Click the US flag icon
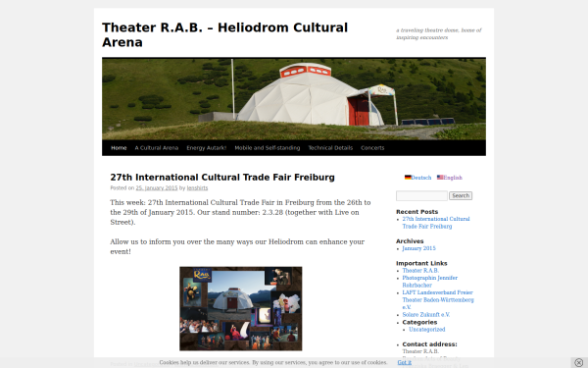Viewport: 588px width, 368px height. (440, 178)
